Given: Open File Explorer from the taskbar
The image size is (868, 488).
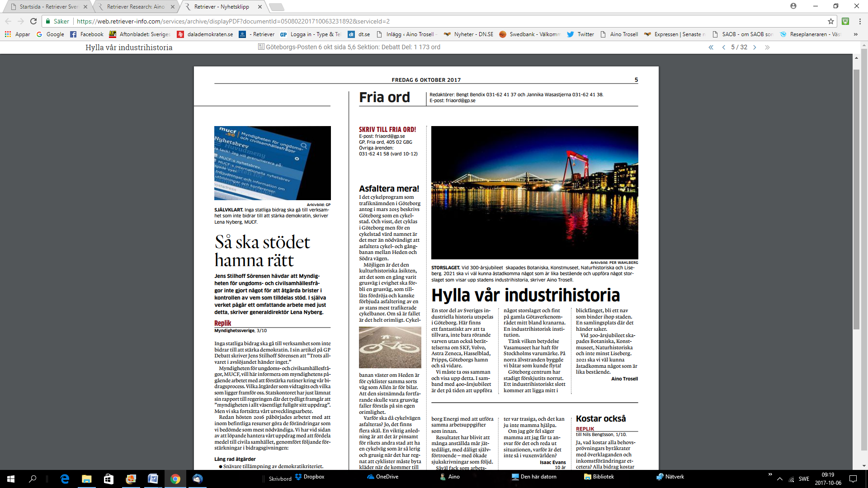Looking at the screenshot, I should coord(87,479).
